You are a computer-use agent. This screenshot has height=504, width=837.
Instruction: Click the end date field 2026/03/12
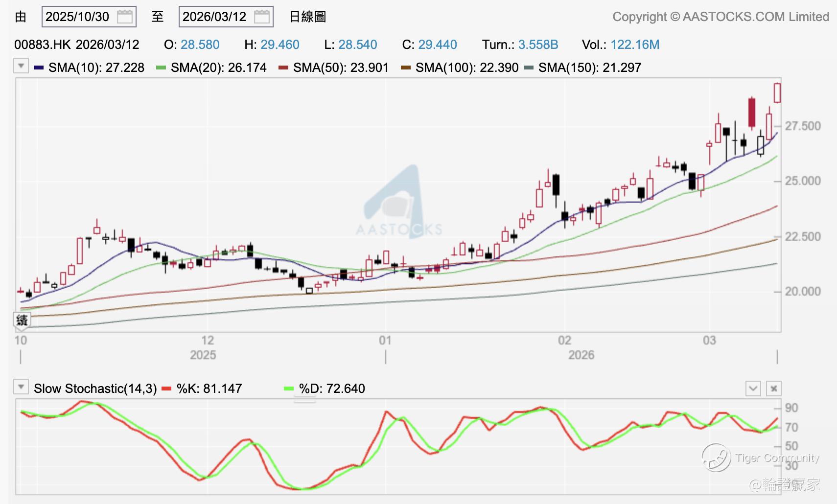(x=214, y=17)
